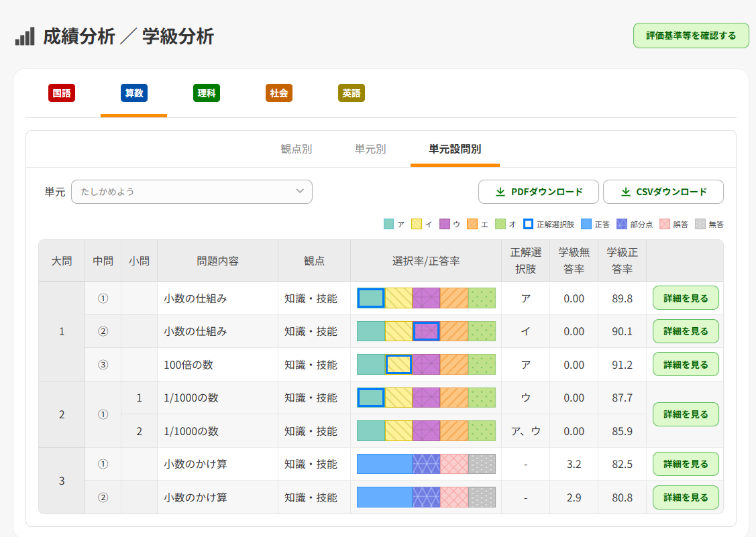Click the 評価基準等を確認する button
The image size is (756, 537).
coord(691,36)
